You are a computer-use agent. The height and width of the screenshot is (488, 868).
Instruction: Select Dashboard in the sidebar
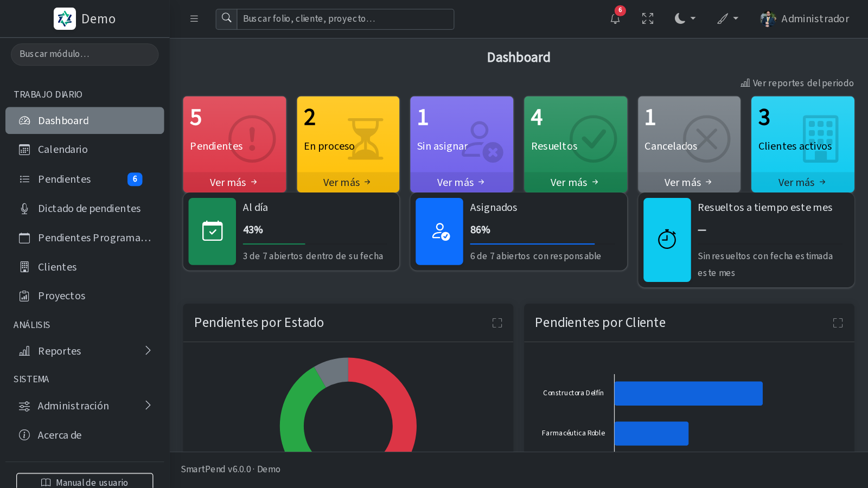[x=85, y=120]
